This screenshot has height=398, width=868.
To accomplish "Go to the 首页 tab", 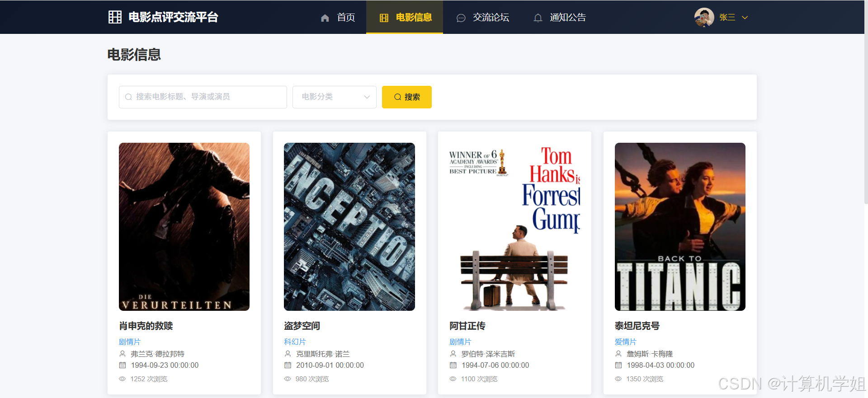I will click(x=338, y=17).
